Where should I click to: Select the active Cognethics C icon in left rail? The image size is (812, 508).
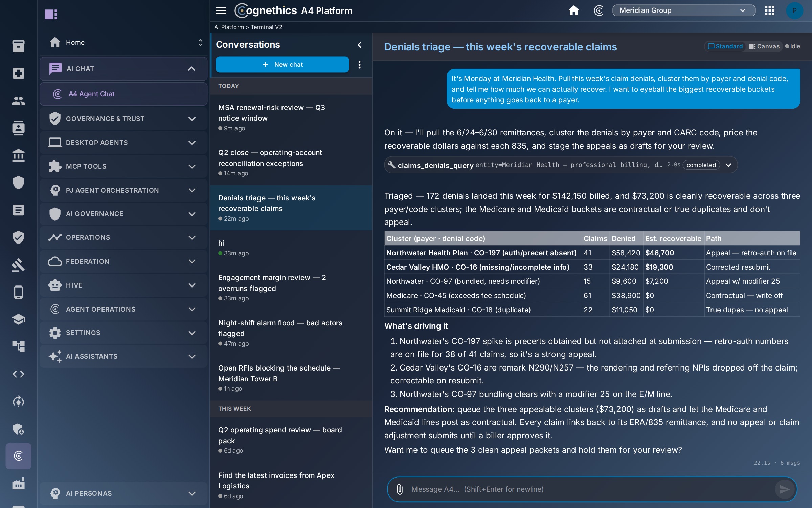pos(18,456)
